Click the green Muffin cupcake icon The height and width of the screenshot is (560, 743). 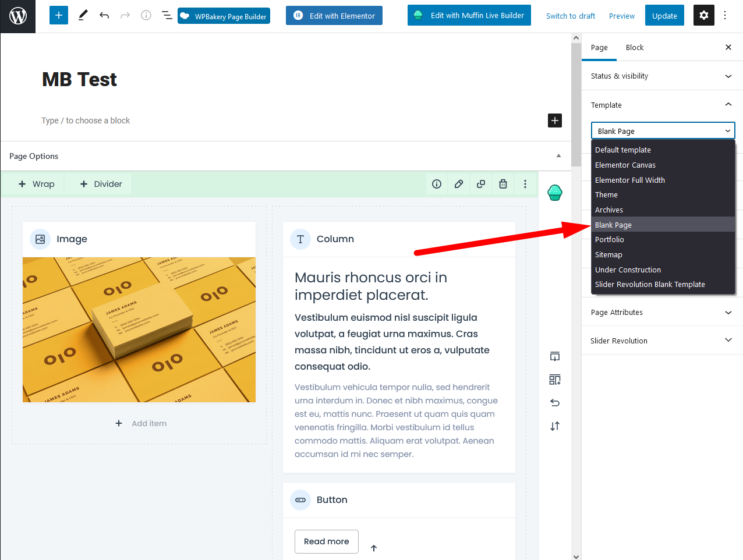pos(555,192)
